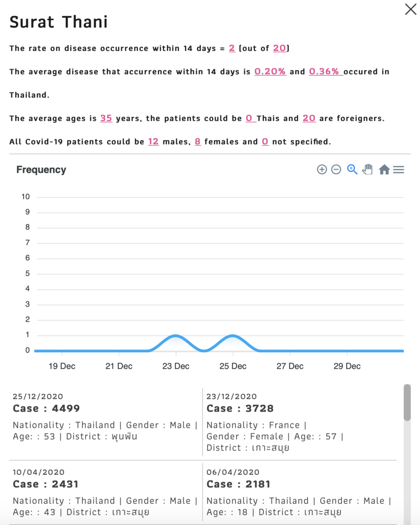The image size is (420, 525).
Task: Click the 8 females count link
Action: (x=198, y=142)
